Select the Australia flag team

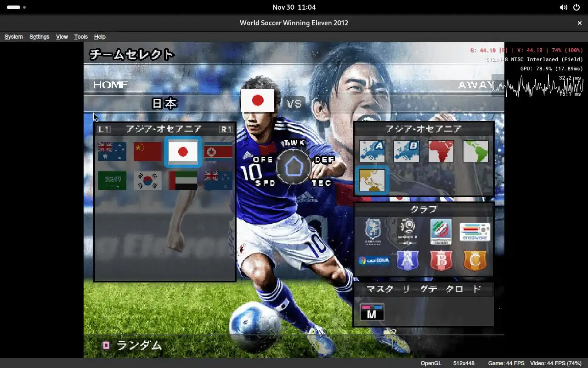pyautogui.click(x=112, y=151)
